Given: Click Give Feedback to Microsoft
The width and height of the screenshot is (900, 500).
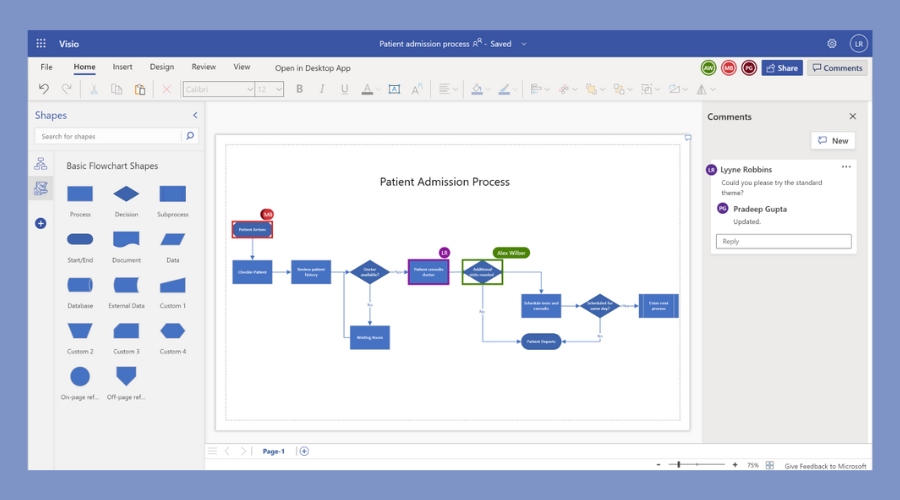Looking at the screenshot, I should pyautogui.click(x=825, y=466).
